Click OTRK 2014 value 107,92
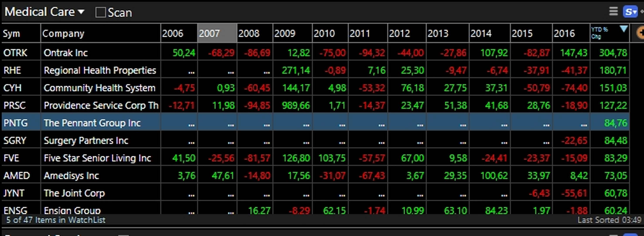Image resolution: width=644 pixels, height=236 pixels. tap(494, 53)
